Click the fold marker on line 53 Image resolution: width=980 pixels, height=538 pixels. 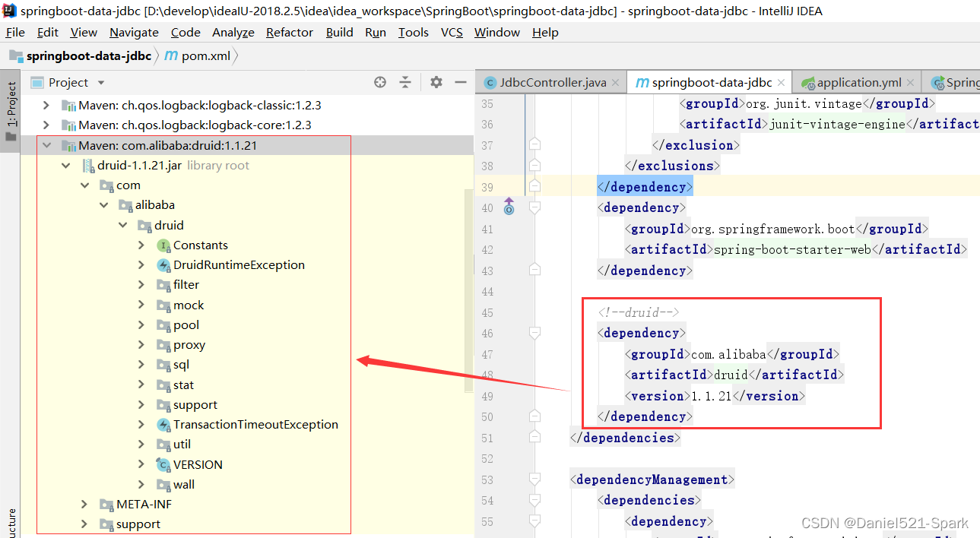[535, 479]
